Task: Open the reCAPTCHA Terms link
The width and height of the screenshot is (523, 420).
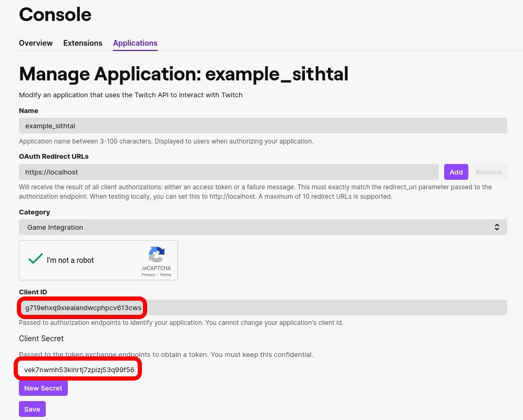Action: (165, 274)
